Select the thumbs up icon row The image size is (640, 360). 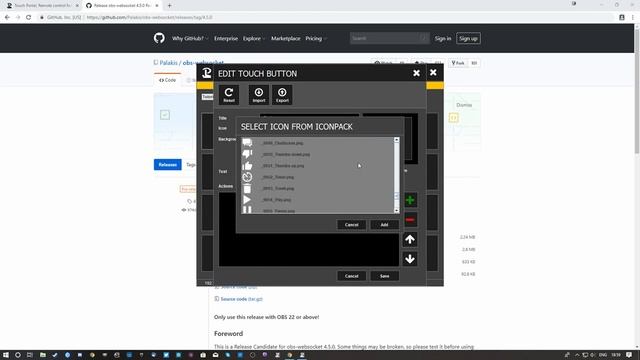pyautogui.click(x=318, y=166)
